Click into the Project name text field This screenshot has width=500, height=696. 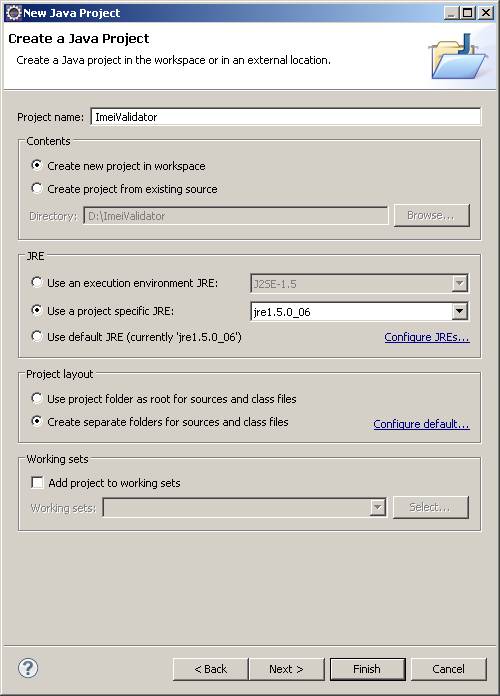coord(286,117)
